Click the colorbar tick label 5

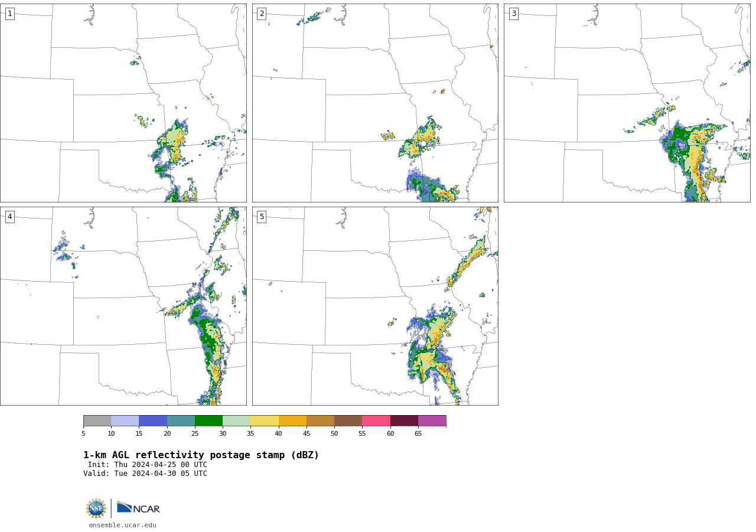coord(83,433)
